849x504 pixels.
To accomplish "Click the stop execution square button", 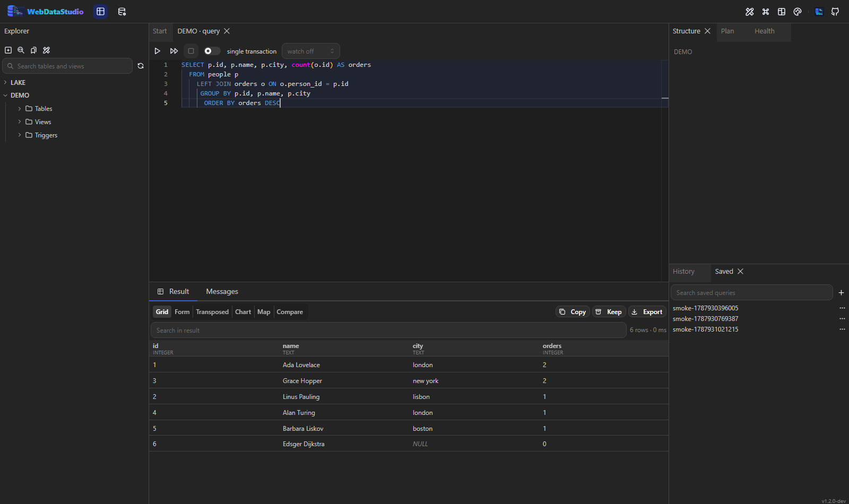I will (x=191, y=51).
